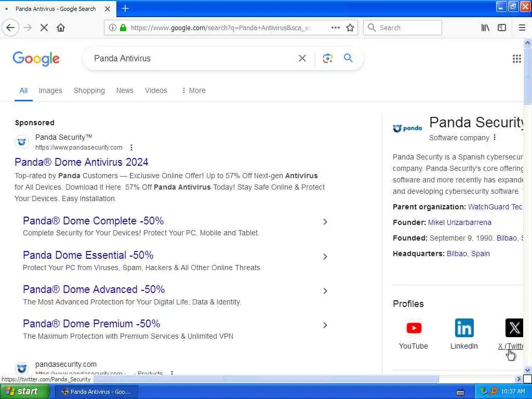Click https://www.pandasecurity.com ad URL

click(x=79, y=148)
